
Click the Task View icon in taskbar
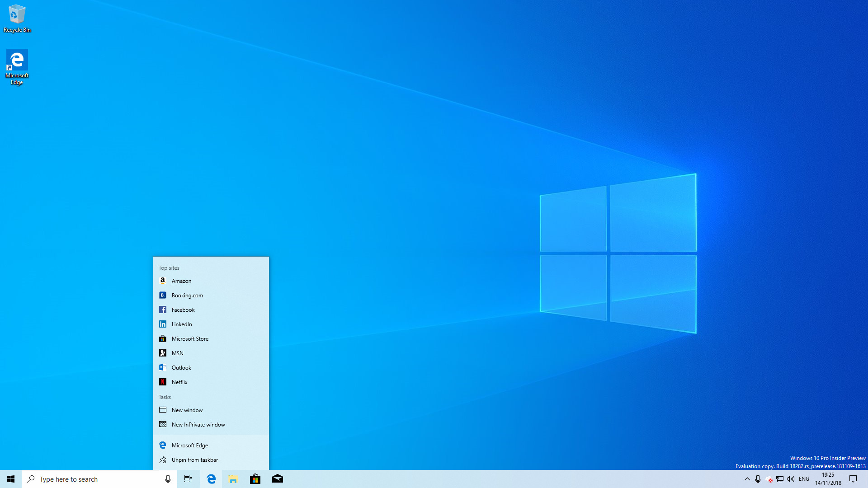click(189, 479)
